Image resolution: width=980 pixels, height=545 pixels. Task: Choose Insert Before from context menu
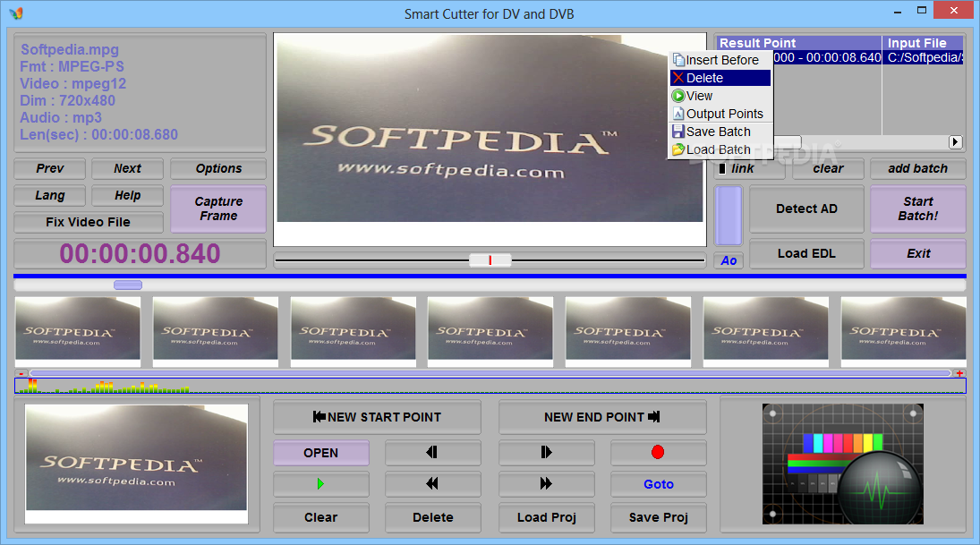[x=720, y=60]
